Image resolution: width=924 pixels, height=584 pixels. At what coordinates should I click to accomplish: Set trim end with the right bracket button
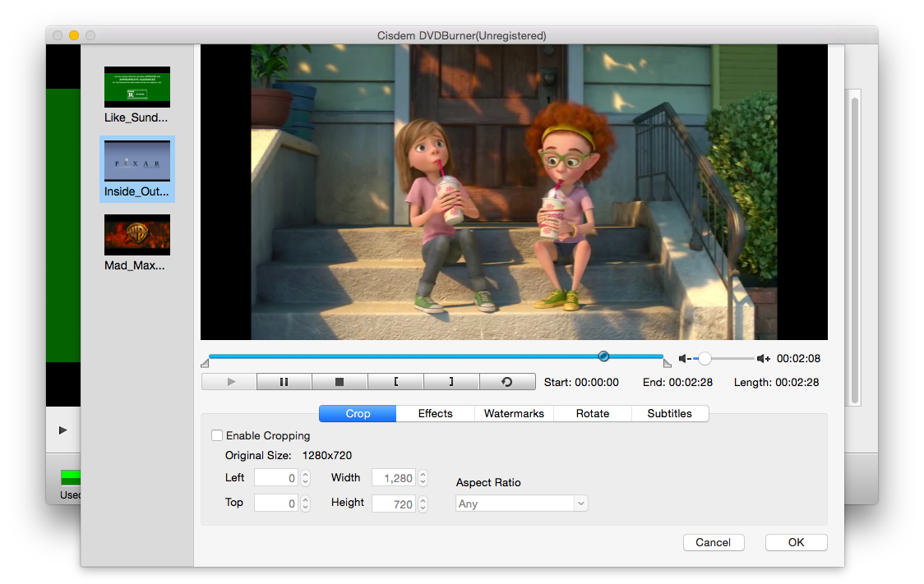(x=451, y=382)
